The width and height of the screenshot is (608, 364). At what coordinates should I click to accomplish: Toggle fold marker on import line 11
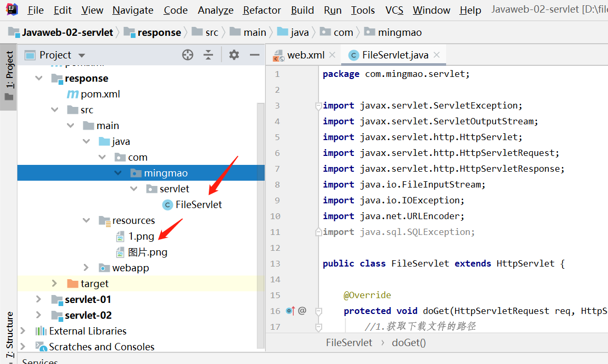click(319, 232)
